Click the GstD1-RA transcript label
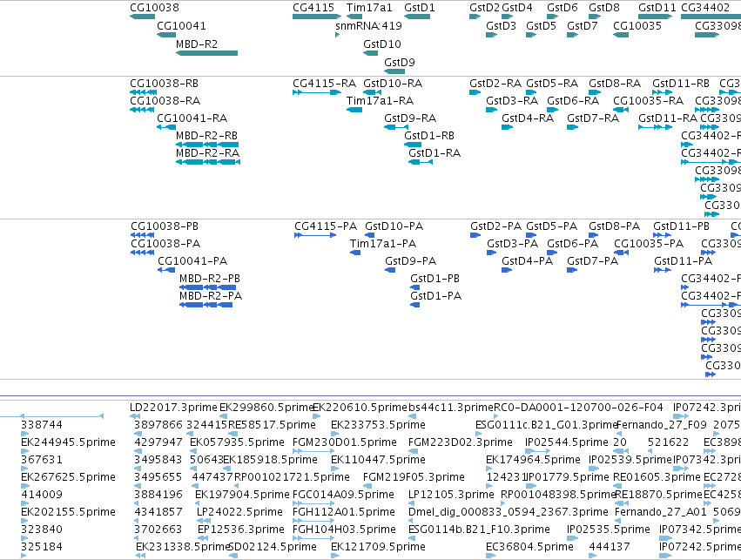 tap(434, 153)
